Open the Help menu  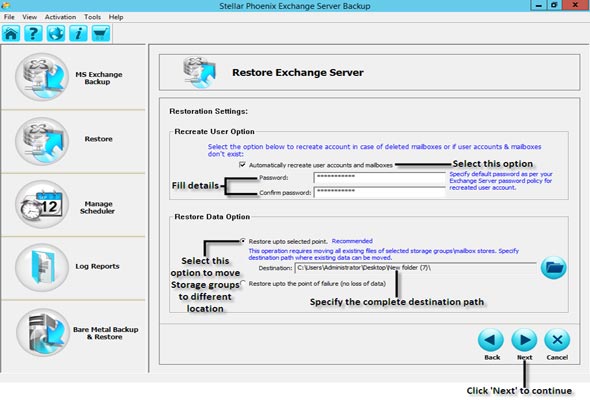click(x=116, y=17)
